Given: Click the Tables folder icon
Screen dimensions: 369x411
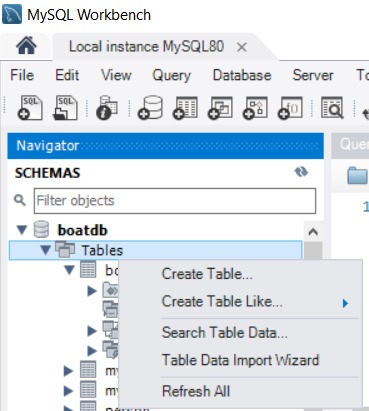Looking at the screenshot, I should tap(65, 250).
